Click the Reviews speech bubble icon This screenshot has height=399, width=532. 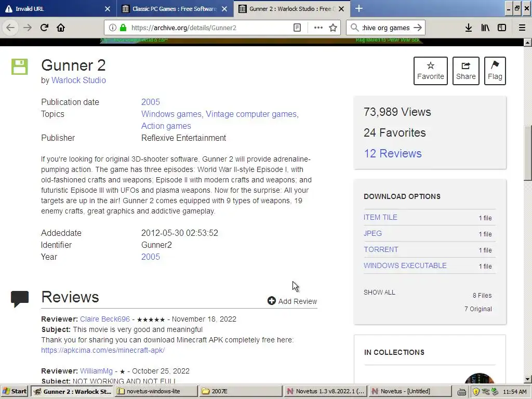[x=20, y=299]
